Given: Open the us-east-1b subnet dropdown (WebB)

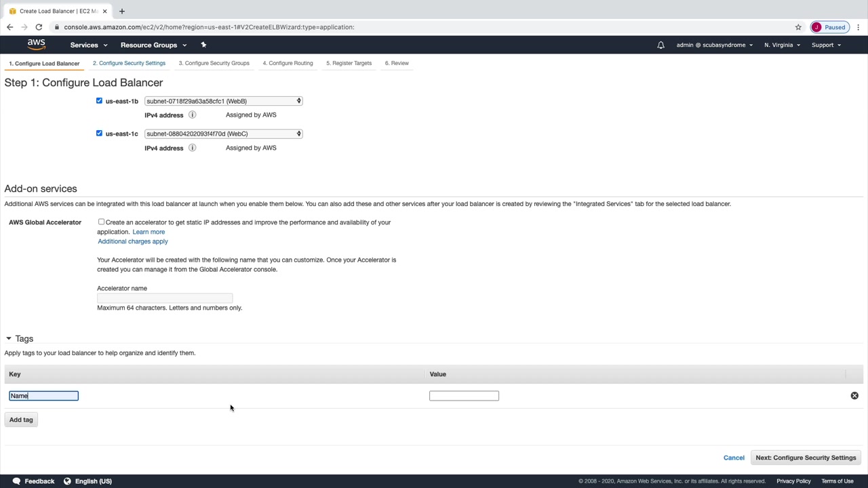Looking at the screenshot, I should (x=223, y=101).
